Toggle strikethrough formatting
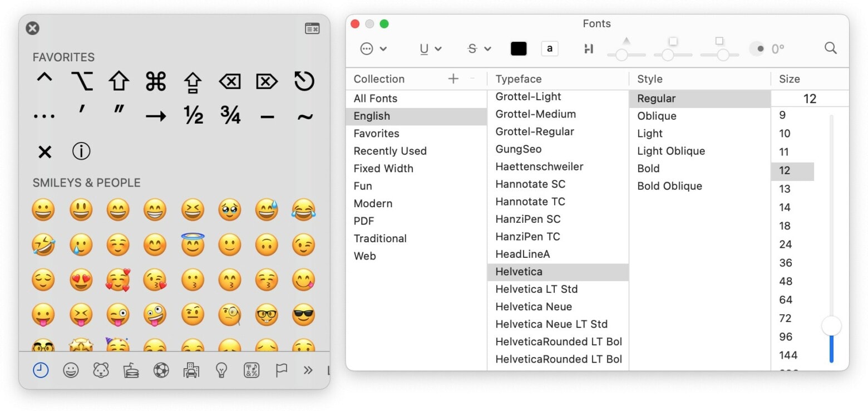 pyautogui.click(x=472, y=48)
